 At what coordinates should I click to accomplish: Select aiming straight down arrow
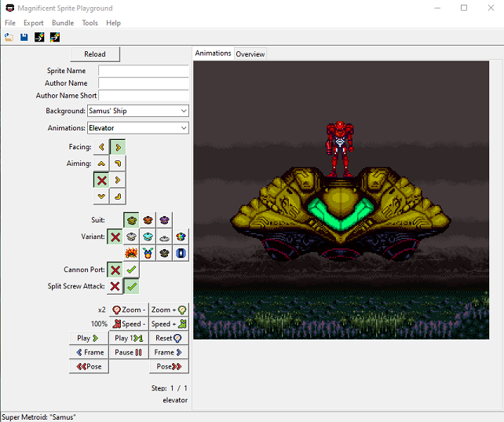[x=101, y=196]
